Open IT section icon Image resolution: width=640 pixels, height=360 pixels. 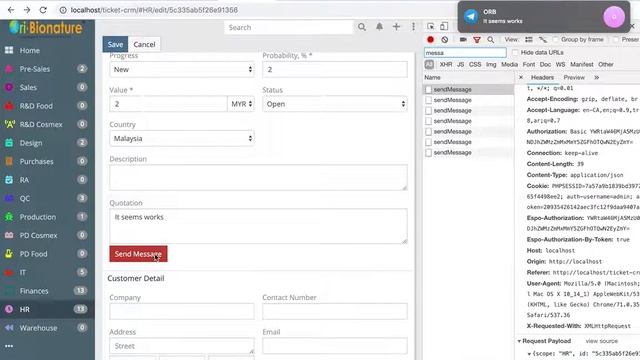[x=9, y=272]
